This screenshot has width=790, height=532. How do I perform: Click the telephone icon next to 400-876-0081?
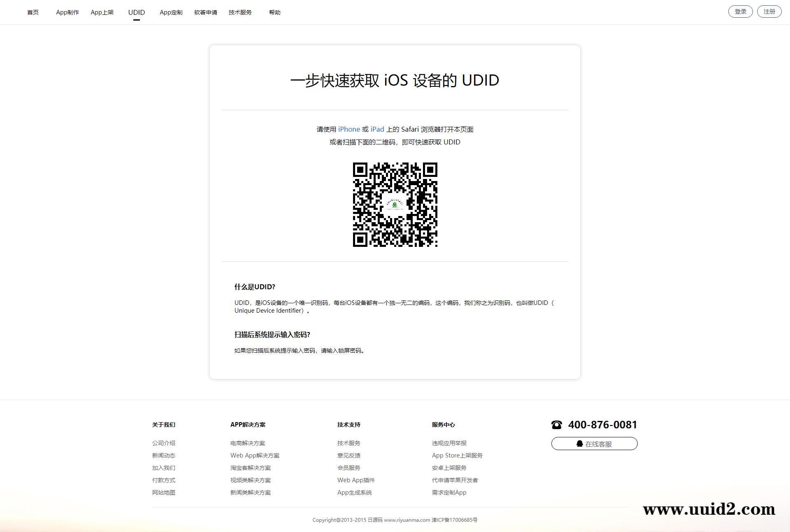click(557, 425)
